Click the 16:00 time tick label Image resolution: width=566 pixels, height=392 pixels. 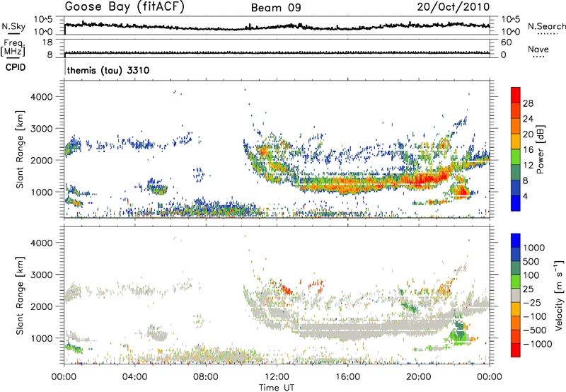point(347,377)
